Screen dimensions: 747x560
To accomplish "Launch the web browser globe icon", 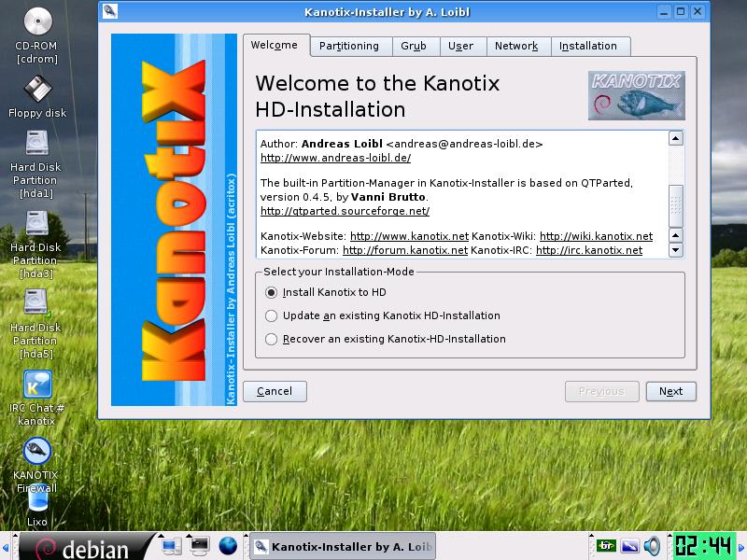I will pos(228,546).
